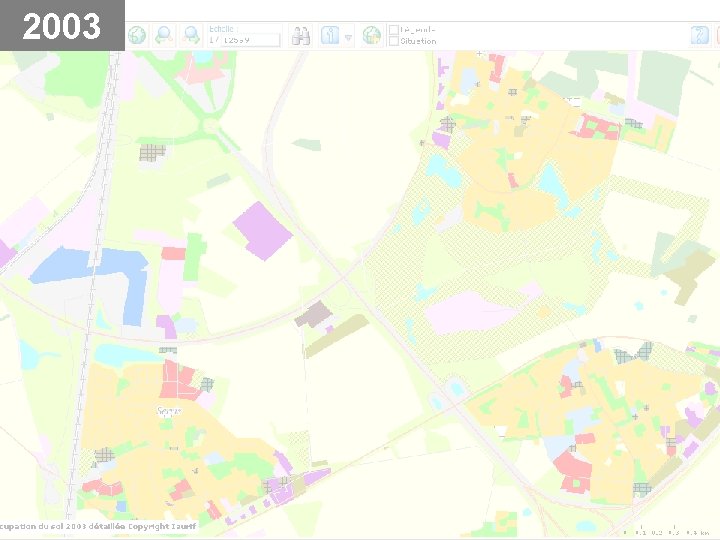Viewport: 720px width, 540px height.
Task: Open the binoculars search tool
Action: tap(301, 36)
